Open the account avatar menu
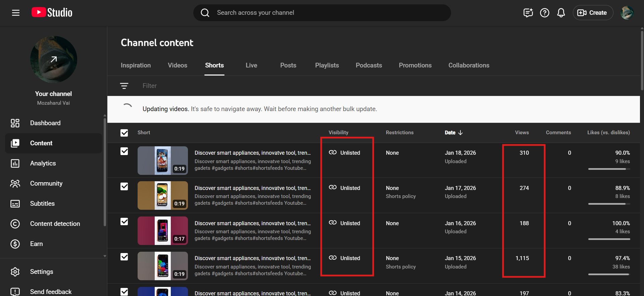644x296 pixels. click(627, 13)
